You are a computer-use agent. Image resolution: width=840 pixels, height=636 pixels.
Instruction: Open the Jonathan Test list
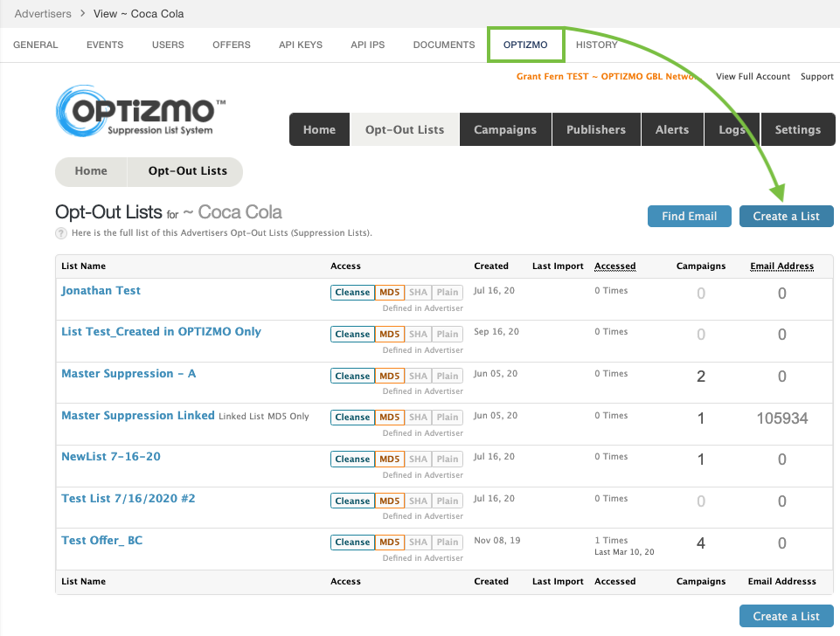point(101,291)
